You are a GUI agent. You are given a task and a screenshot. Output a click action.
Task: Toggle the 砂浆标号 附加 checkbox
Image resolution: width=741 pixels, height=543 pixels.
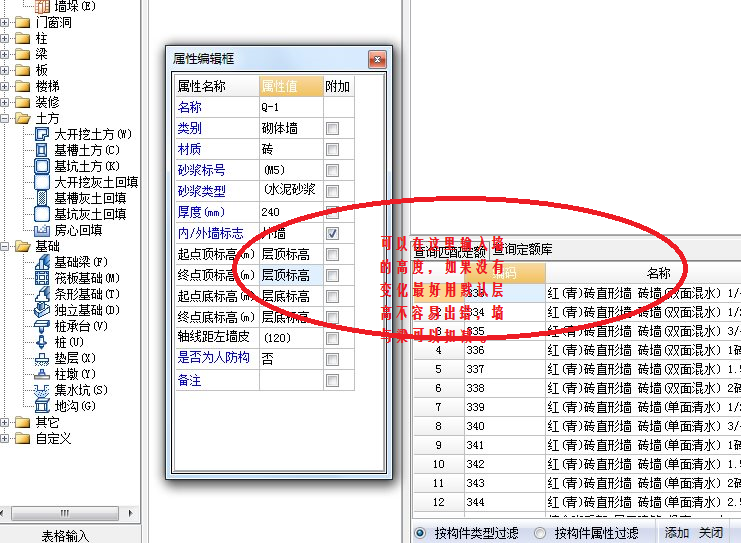[332, 170]
